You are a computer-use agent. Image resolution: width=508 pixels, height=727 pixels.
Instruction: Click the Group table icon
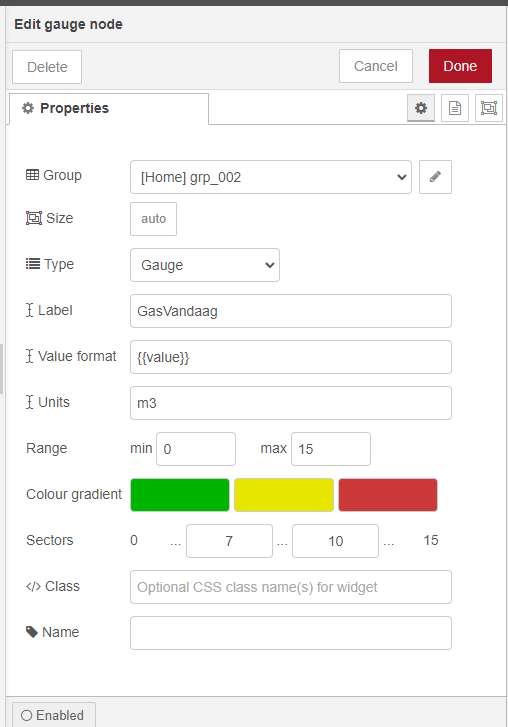coord(32,175)
